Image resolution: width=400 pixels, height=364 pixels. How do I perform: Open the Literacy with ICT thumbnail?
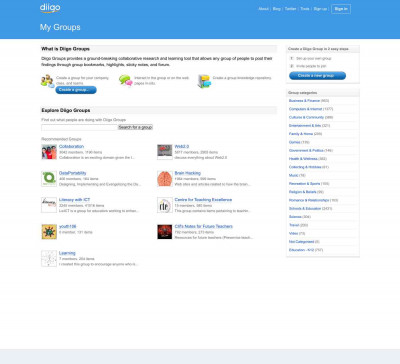(x=49, y=205)
